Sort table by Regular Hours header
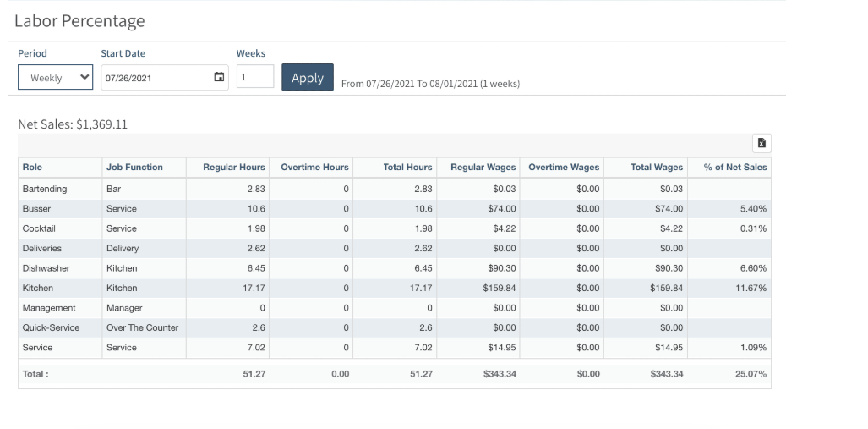The image size is (868, 429). point(233,168)
